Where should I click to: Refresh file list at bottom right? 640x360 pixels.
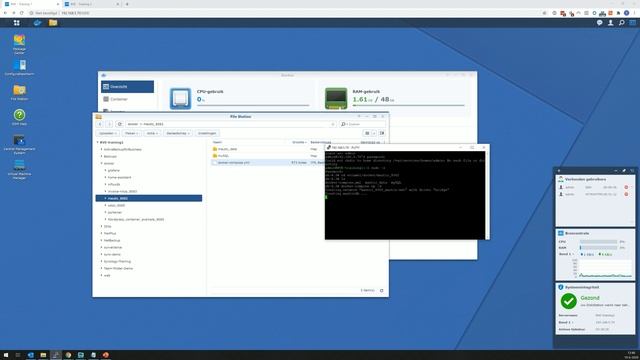(x=382, y=291)
